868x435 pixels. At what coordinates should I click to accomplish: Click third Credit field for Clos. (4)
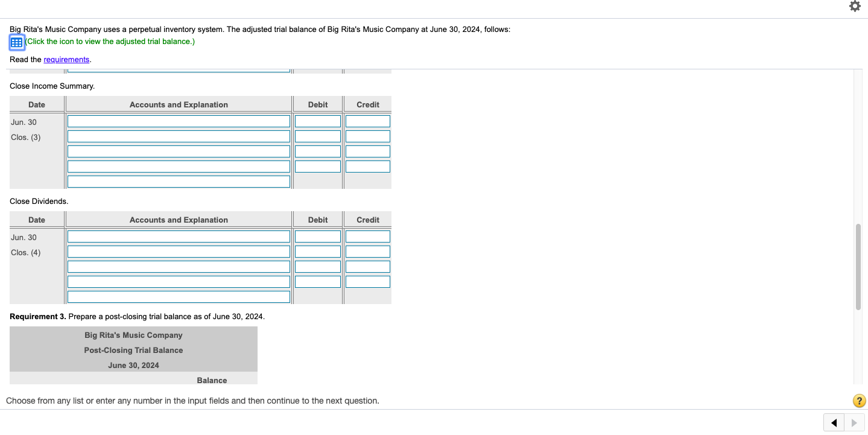tap(368, 267)
